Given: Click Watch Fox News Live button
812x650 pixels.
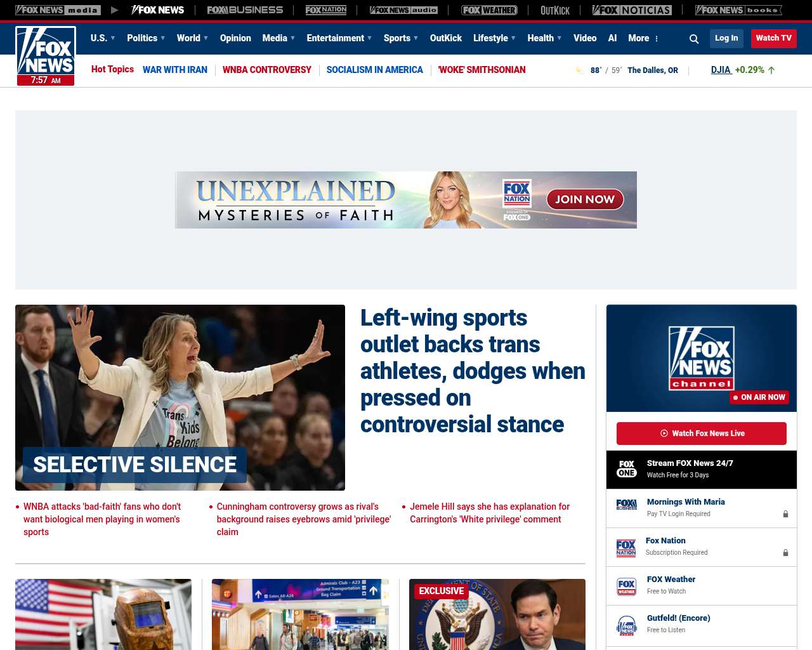Looking at the screenshot, I should tap(702, 434).
